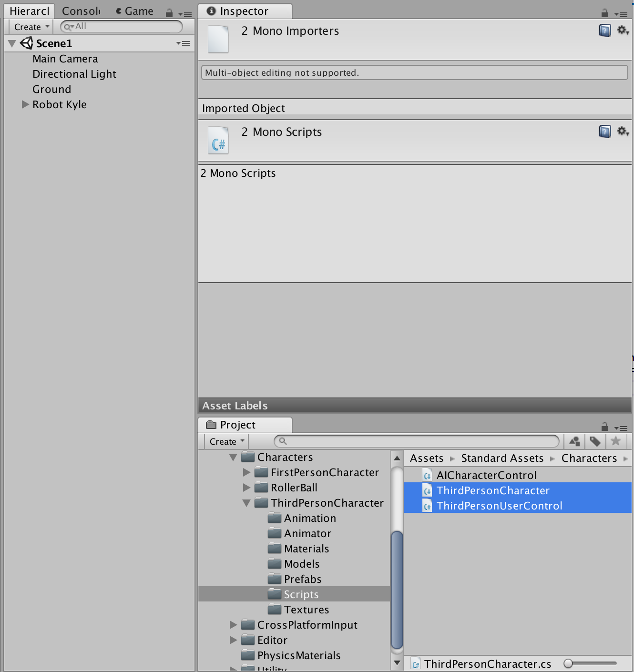Open the Create menu in the Project panel

[x=225, y=441]
